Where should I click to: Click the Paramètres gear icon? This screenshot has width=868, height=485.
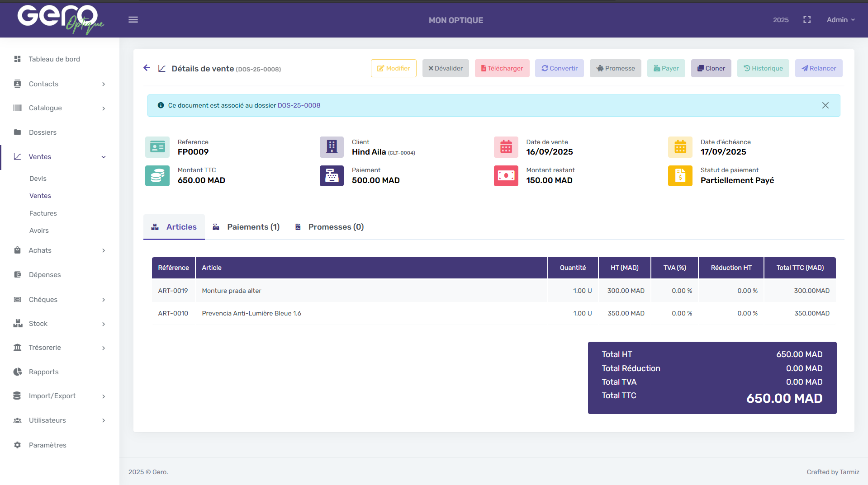[18, 445]
